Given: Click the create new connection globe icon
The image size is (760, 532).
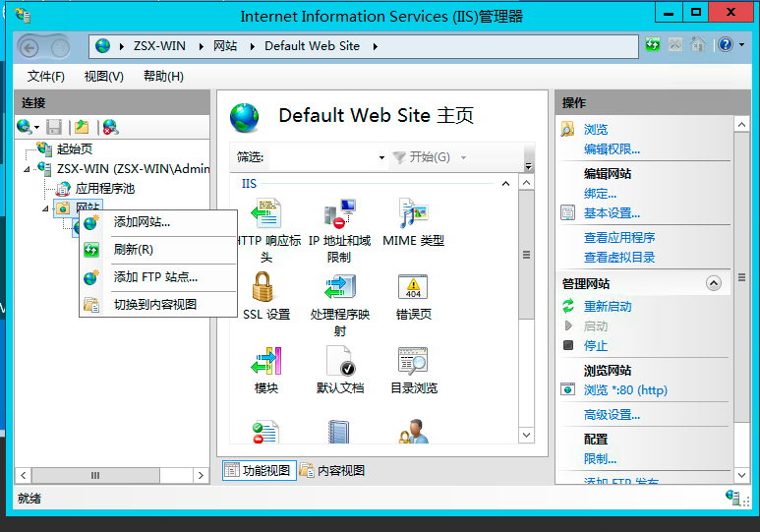Looking at the screenshot, I should [25, 127].
